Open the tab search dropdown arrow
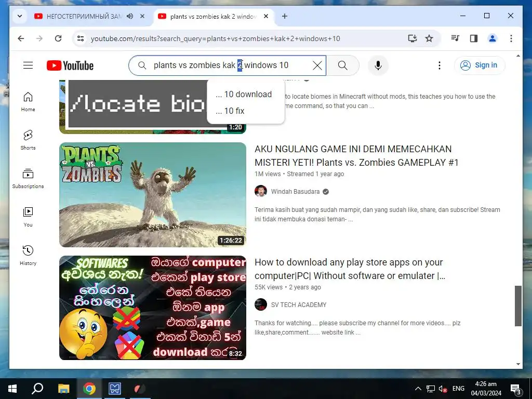 click(20, 16)
